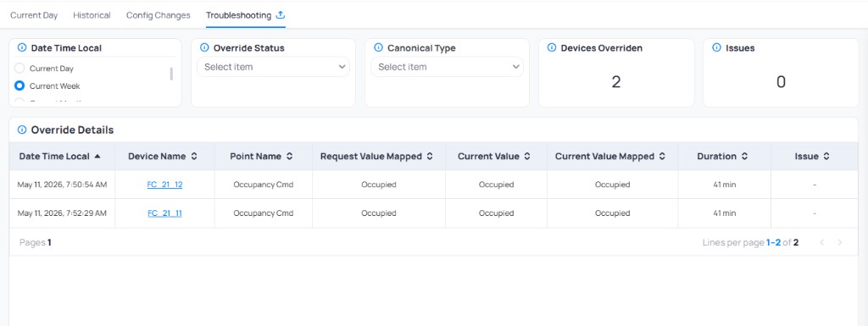868x326 pixels.
Task: Sort by the Current Value column
Action: 527,157
